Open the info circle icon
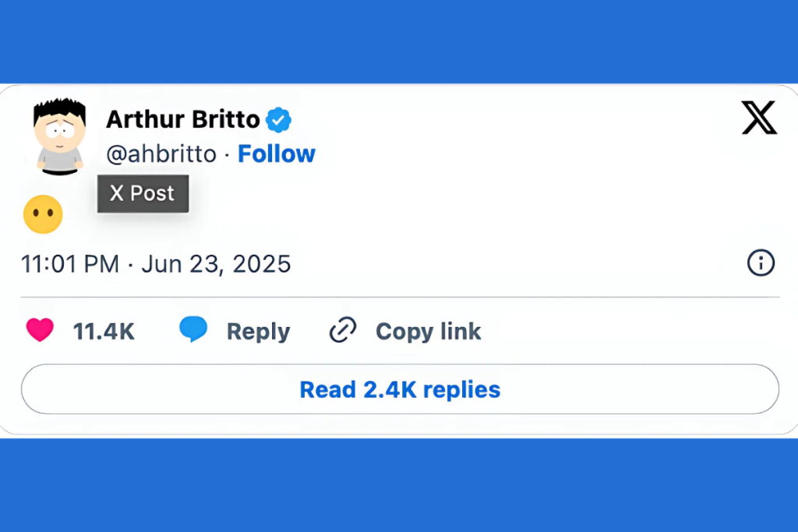 [x=761, y=263]
